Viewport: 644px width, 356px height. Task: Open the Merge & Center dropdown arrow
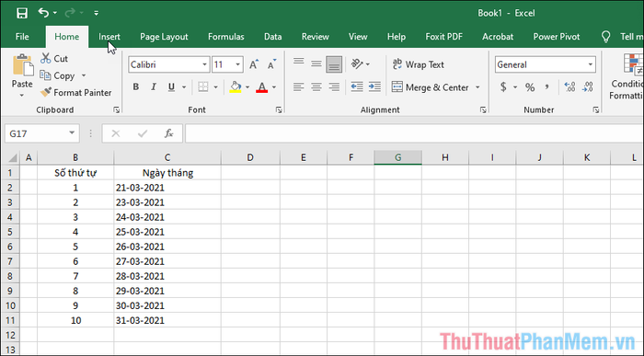(477, 87)
